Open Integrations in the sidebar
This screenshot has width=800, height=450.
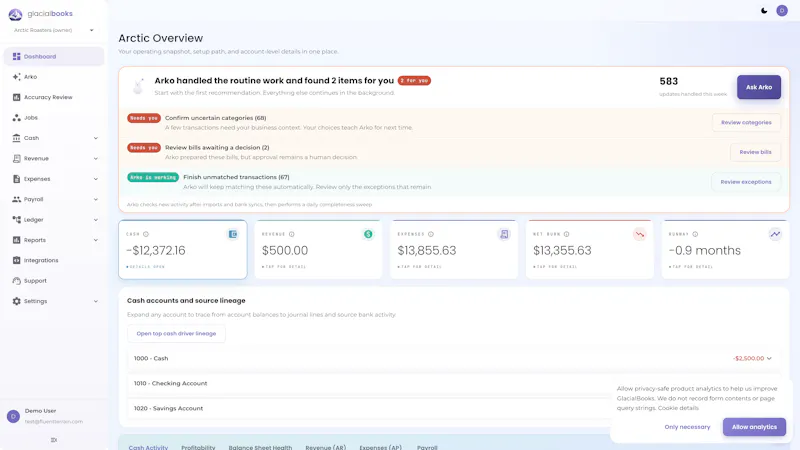pyautogui.click(x=54, y=261)
